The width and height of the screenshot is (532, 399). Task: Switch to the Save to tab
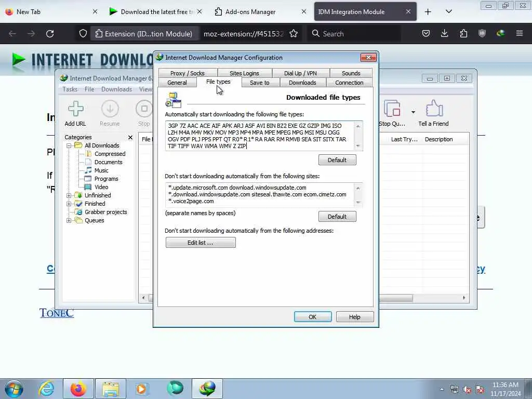[260, 83]
